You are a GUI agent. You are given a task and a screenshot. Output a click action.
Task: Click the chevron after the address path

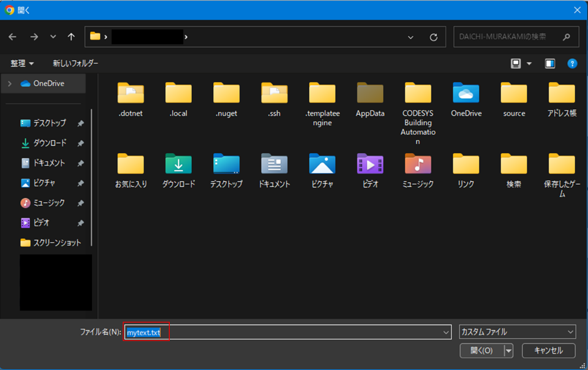tap(186, 37)
